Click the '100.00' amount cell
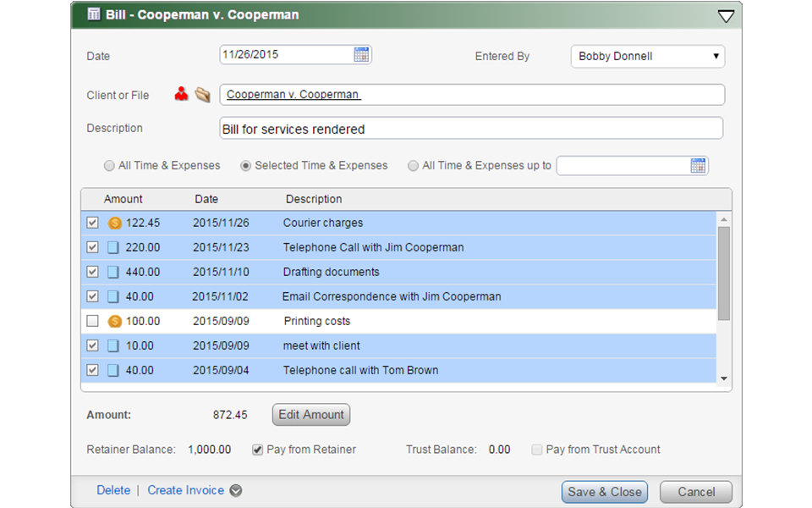The image size is (812, 508). point(143,321)
